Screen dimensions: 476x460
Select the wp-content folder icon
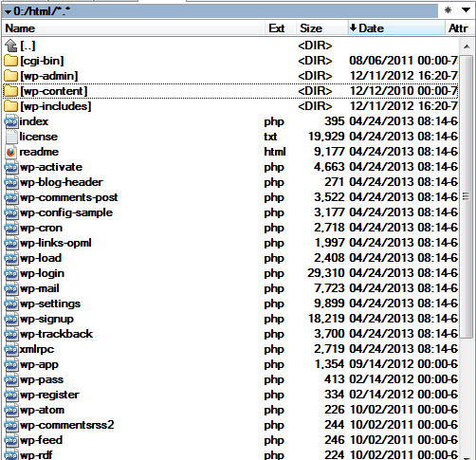[x=11, y=91]
